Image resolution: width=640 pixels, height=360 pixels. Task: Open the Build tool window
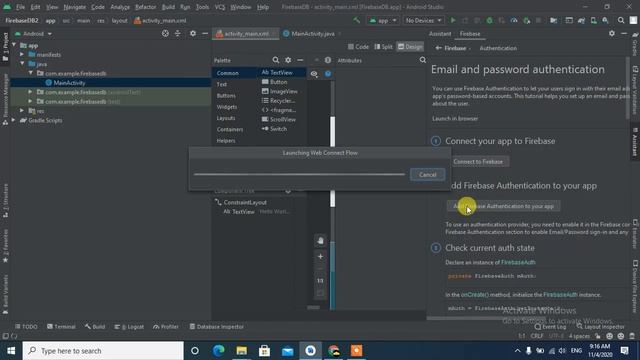pos(95,327)
